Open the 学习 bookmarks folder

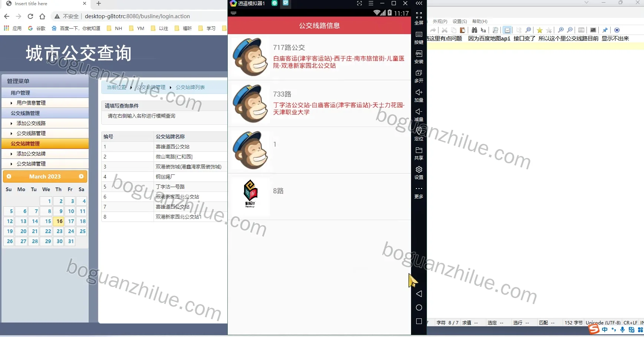tap(207, 28)
